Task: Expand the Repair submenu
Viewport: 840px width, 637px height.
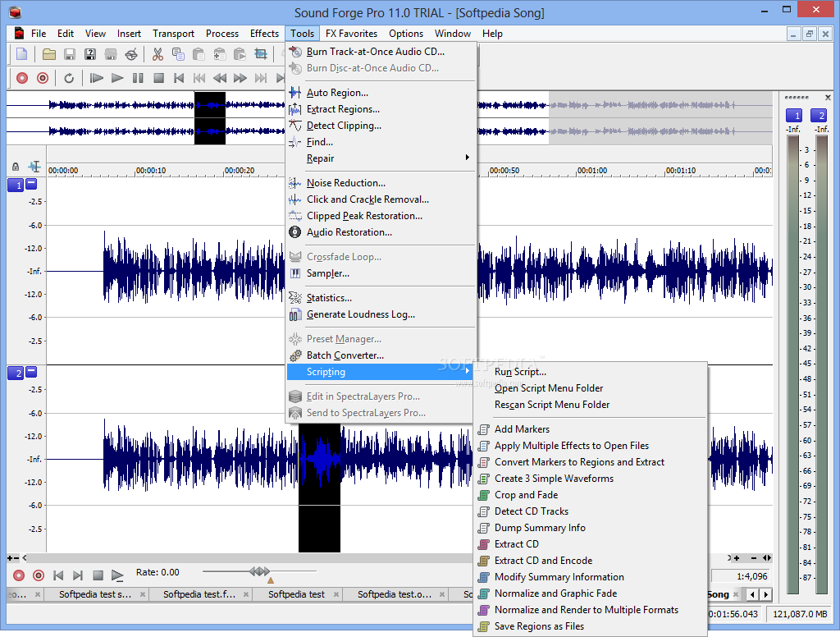Action: click(381, 158)
